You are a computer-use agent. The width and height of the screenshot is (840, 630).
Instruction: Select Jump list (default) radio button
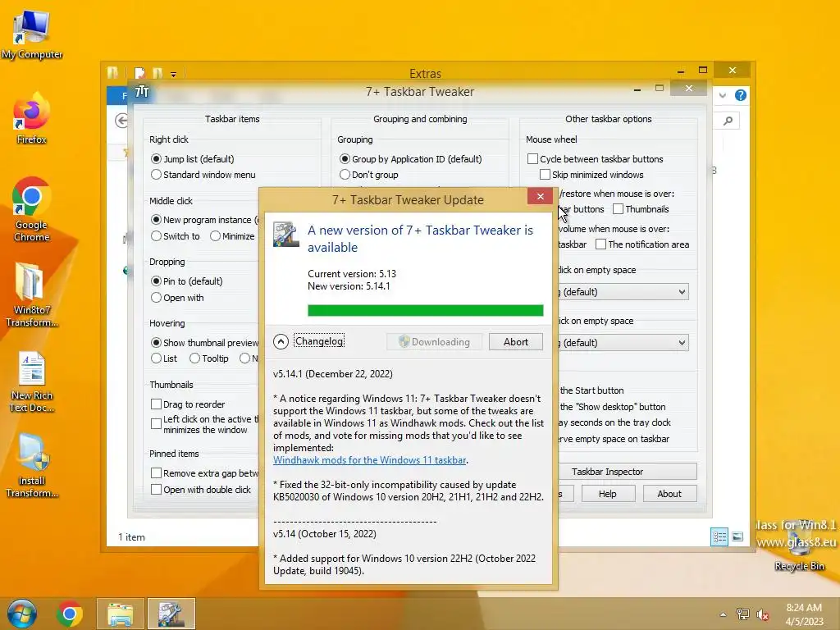click(156, 159)
